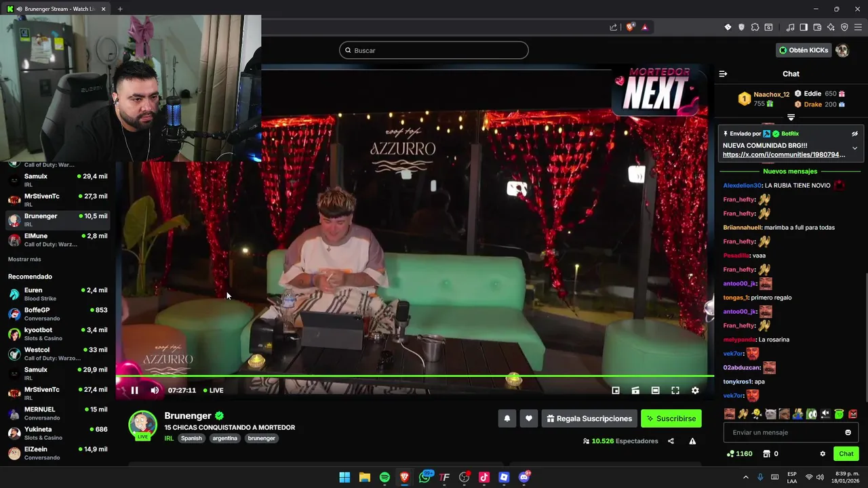Report stream using warning triangle icon

click(692, 441)
